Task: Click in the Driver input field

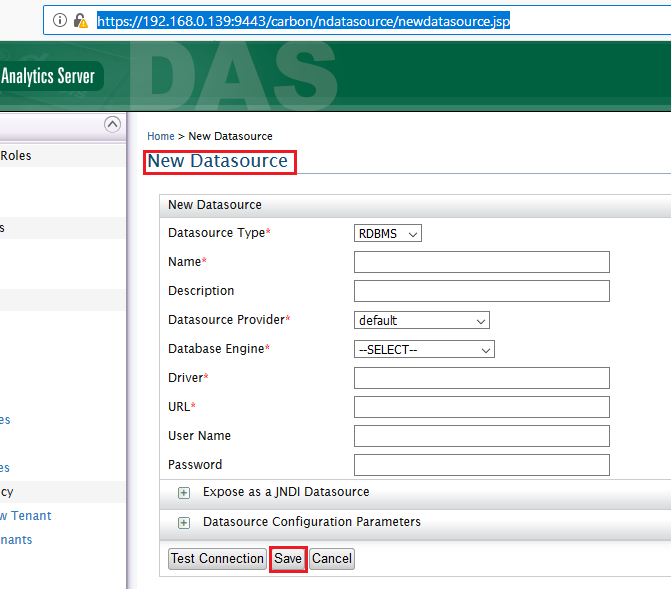Action: pos(481,378)
